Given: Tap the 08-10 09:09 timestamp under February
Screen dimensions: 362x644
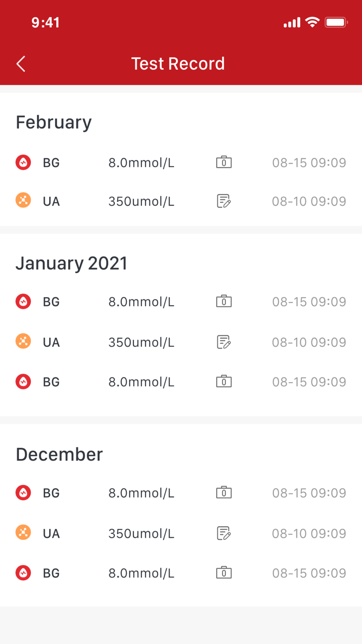Looking at the screenshot, I should (x=309, y=201).
